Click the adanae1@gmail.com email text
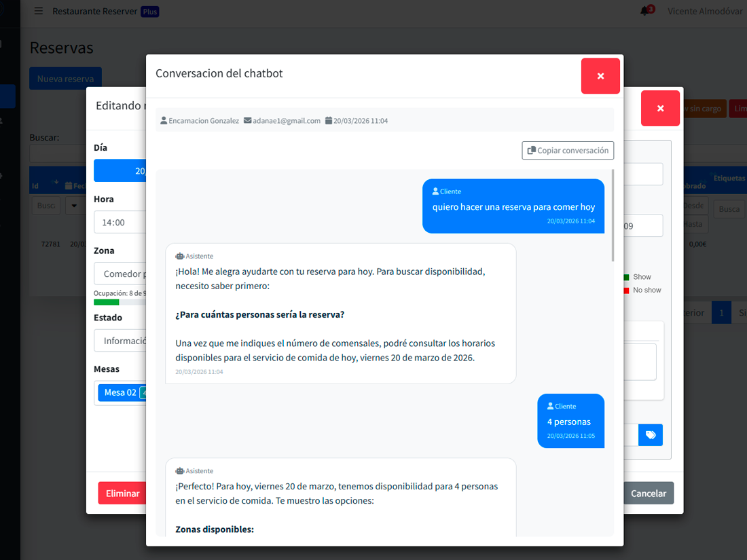The width and height of the screenshot is (747, 560). point(287,121)
